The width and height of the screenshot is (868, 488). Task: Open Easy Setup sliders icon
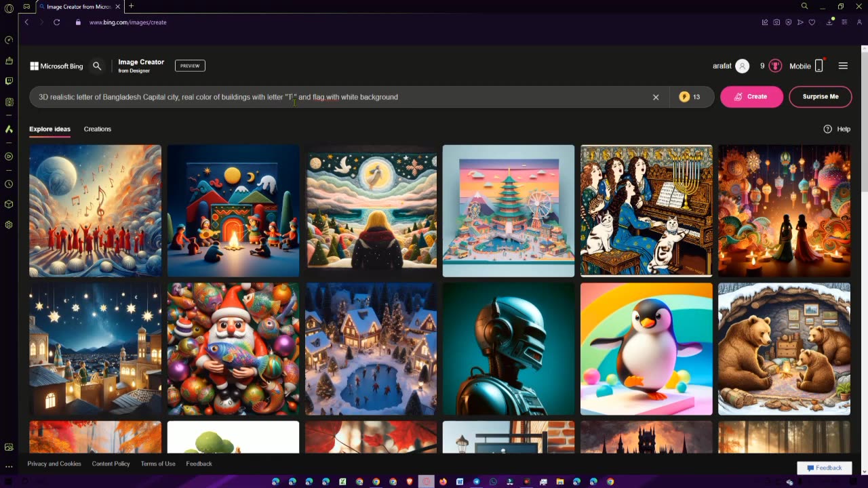[844, 22]
